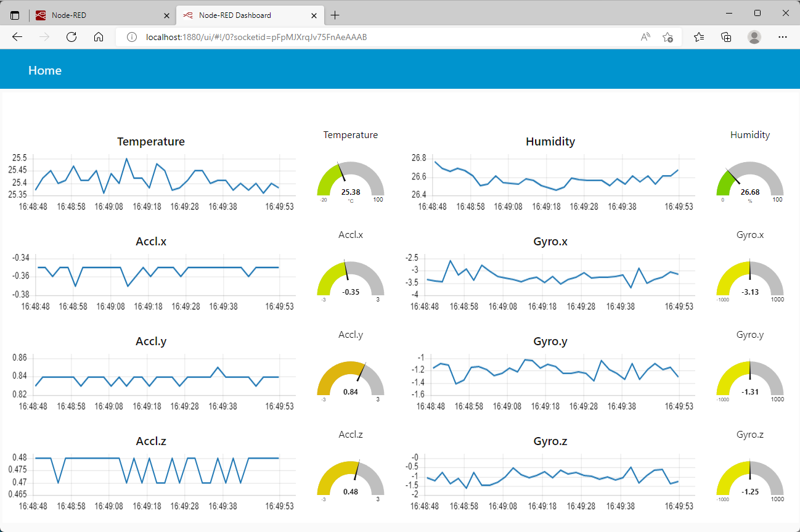800x532 pixels.
Task: Add this page to favorites
Action: pyautogui.click(x=667, y=37)
